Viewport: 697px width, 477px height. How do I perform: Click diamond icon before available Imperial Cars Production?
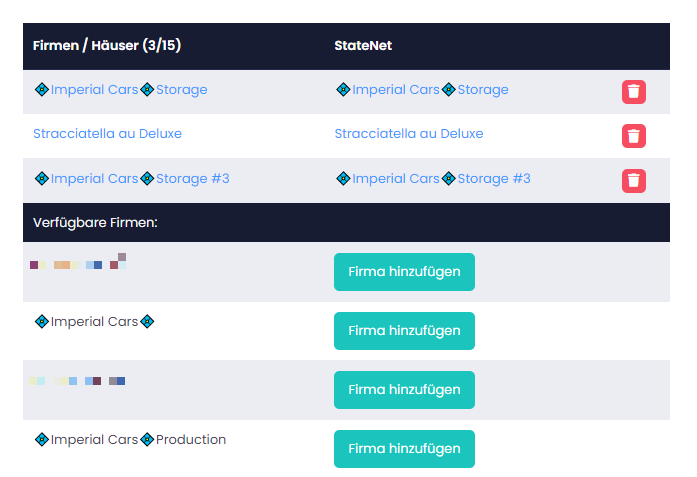click(41, 440)
